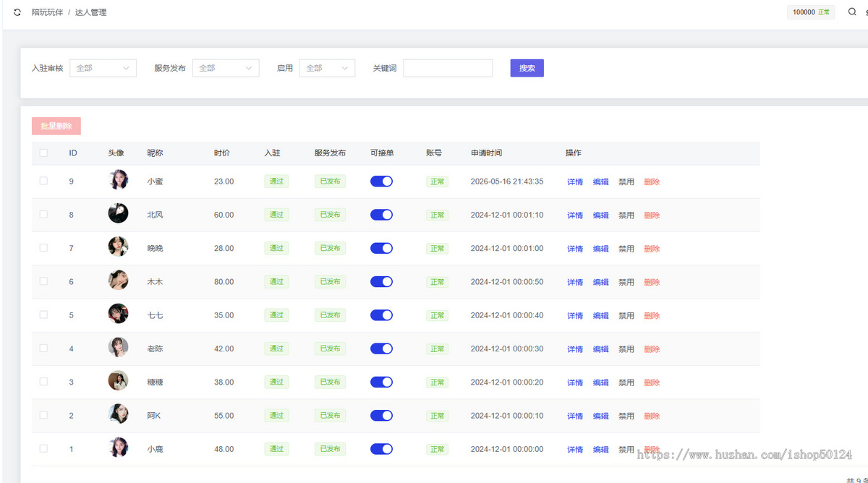Open 详情 for 七七
Image resolution: width=868 pixels, height=483 pixels.
tap(575, 316)
